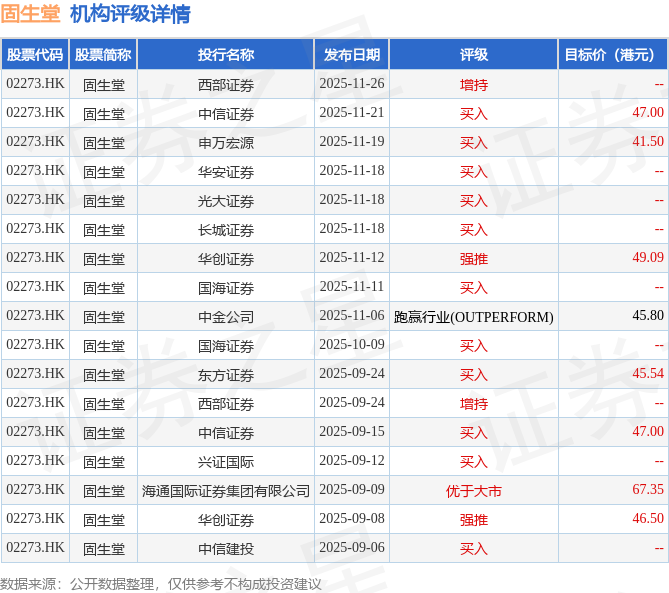Click 中信证券 in the 2025-09-15 row
669x593 pixels.
pos(226,433)
